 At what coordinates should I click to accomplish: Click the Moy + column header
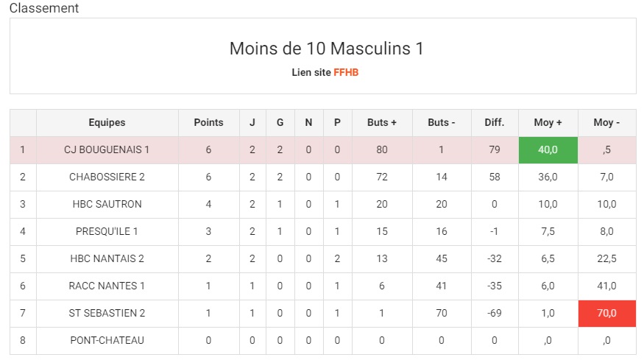(x=548, y=122)
